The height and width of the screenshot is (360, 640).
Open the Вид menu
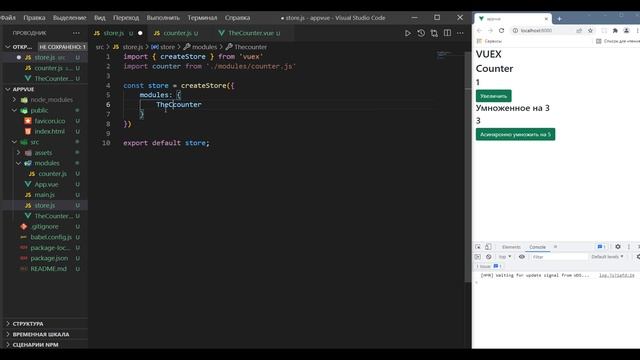[100, 18]
